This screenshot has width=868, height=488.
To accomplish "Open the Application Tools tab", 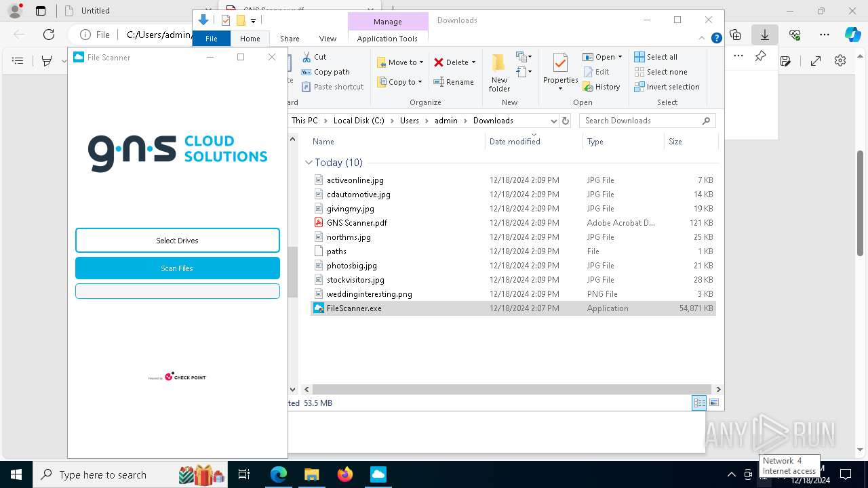I will click(x=387, y=39).
